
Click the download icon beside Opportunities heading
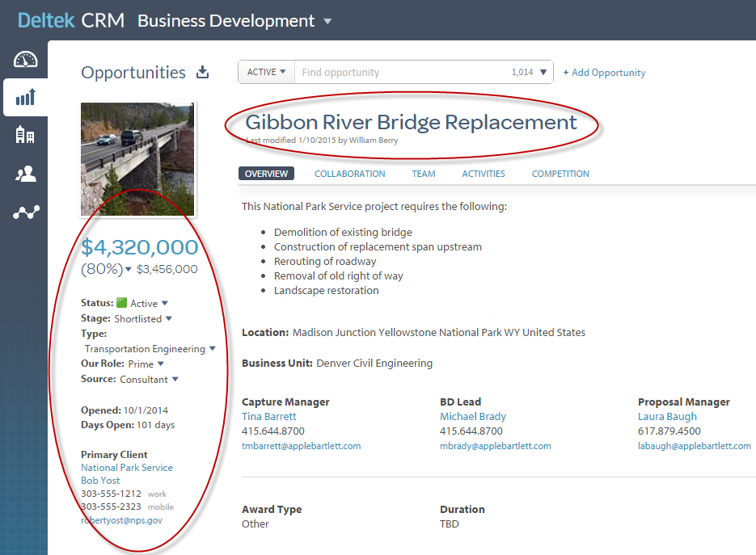[x=203, y=73]
